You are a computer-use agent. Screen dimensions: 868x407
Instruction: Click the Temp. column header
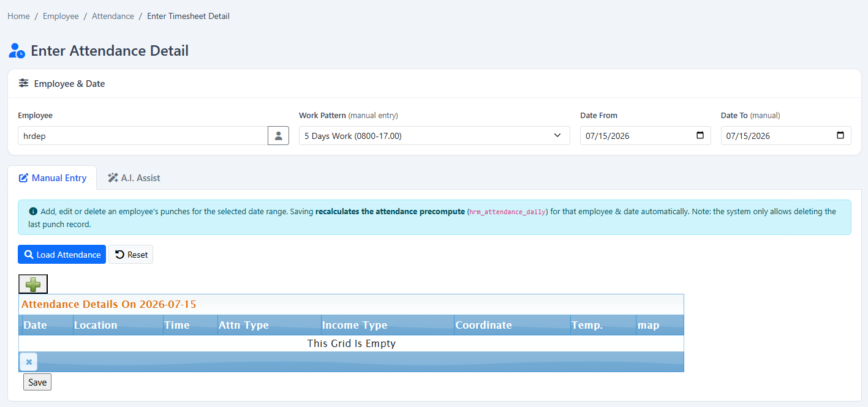click(603, 325)
